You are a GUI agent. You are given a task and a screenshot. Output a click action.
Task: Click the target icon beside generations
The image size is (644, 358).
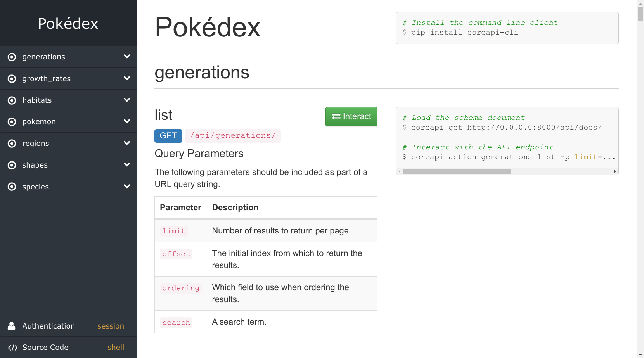[x=11, y=57]
